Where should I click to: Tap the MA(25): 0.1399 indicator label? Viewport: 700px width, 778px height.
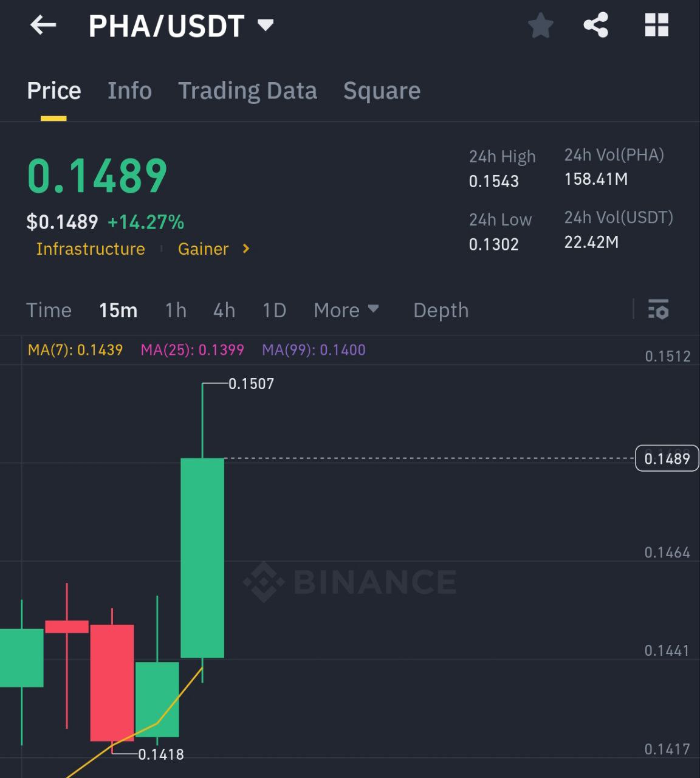192,349
